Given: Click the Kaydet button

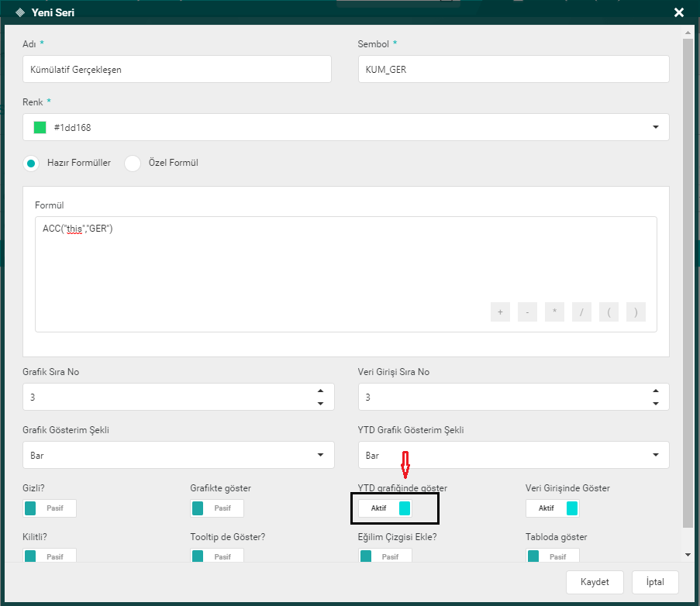Looking at the screenshot, I should pos(595,582).
